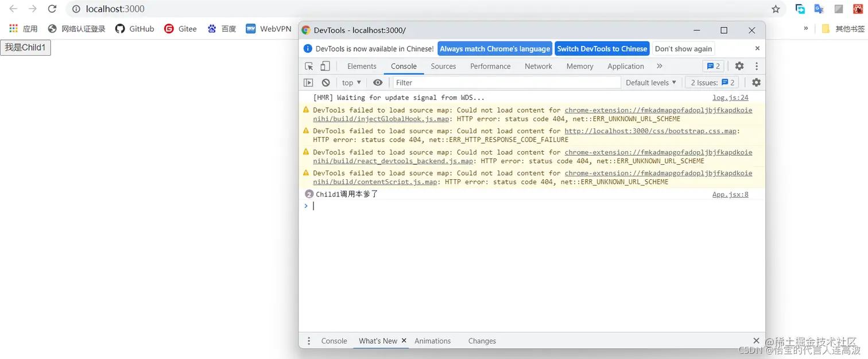Open DevTools settings gear in tab bar
868x359 pixels.
click(739, 66)
